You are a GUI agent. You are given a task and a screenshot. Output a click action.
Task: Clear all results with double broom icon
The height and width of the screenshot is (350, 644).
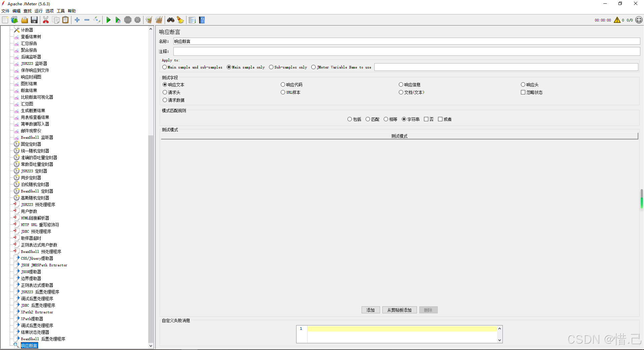pyautogui.click(x=159, y=20)
